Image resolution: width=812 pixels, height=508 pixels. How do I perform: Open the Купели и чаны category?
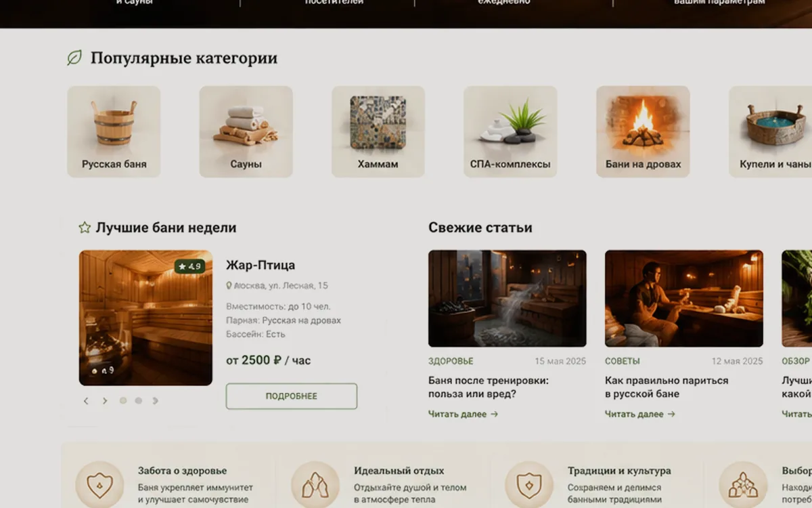[x=770, y=131]
